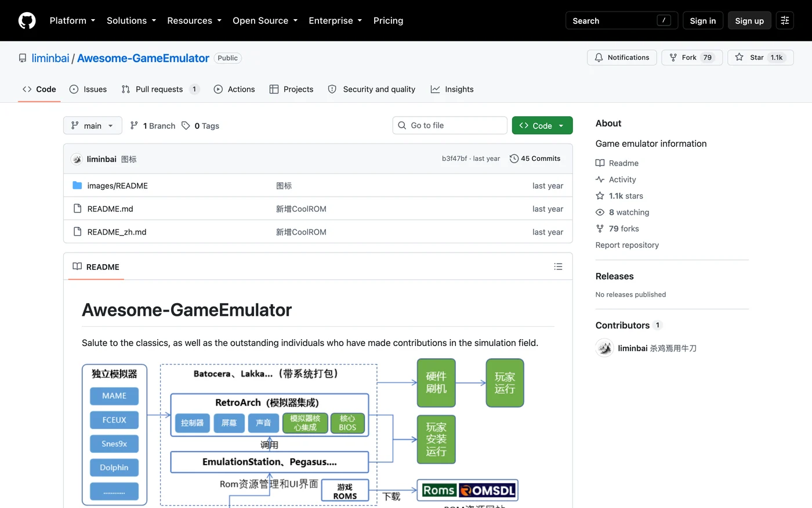Open the Solutions dropdown menu
812x508 pixels.
(x=132, y=20)
